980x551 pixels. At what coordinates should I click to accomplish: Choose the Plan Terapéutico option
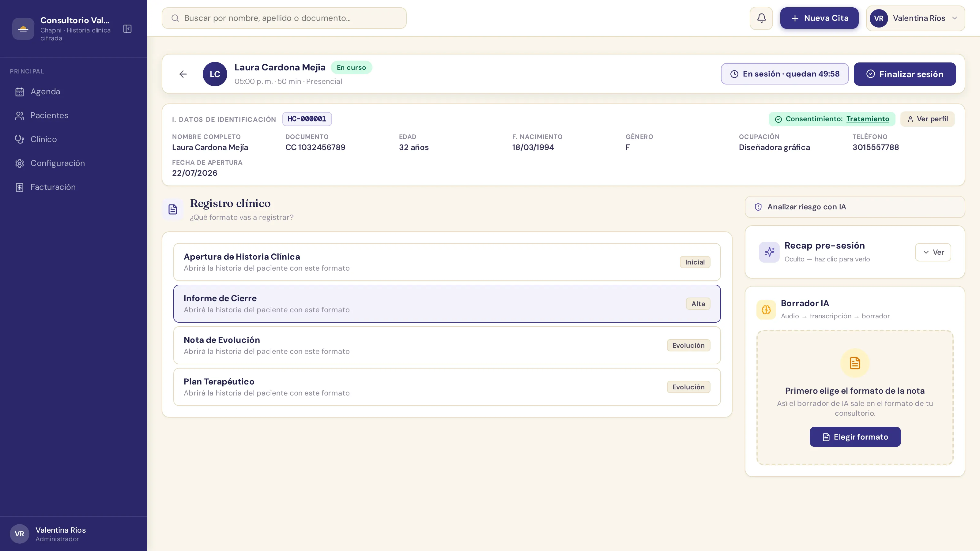[x=447, y=387]
